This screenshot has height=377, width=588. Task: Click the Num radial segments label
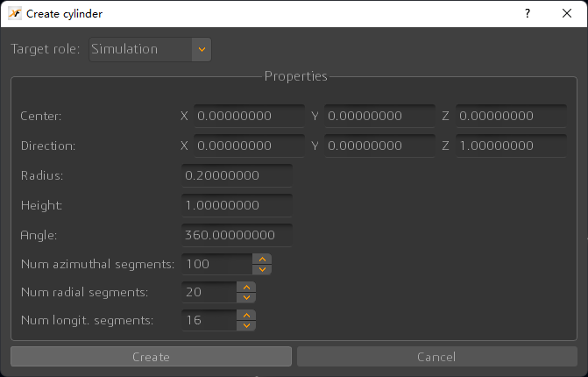[85, 292]
